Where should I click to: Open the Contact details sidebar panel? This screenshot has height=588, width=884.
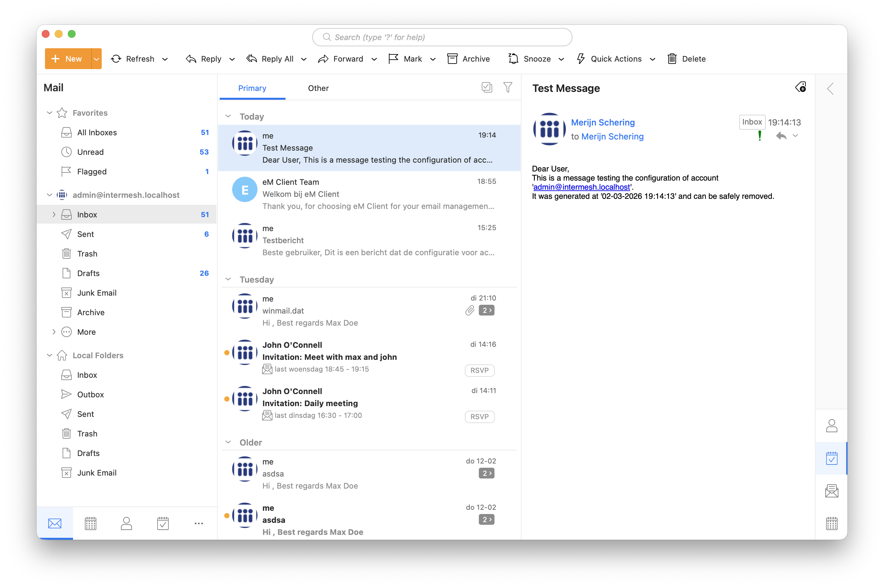832,425
